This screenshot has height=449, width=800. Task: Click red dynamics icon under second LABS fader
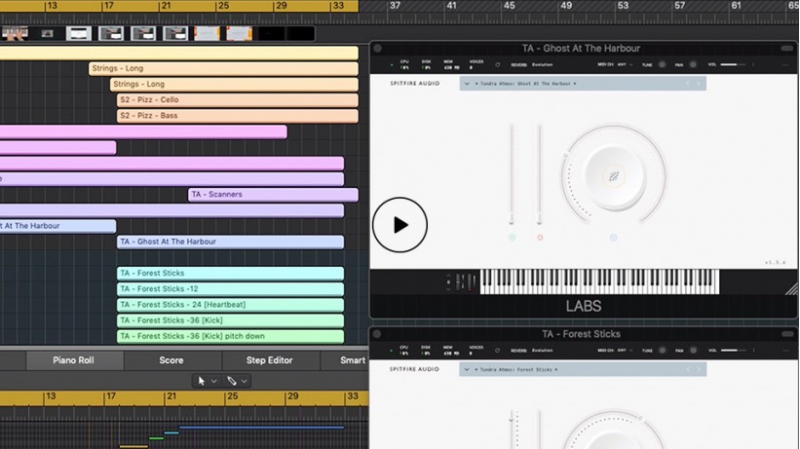(x=540, y=237)
